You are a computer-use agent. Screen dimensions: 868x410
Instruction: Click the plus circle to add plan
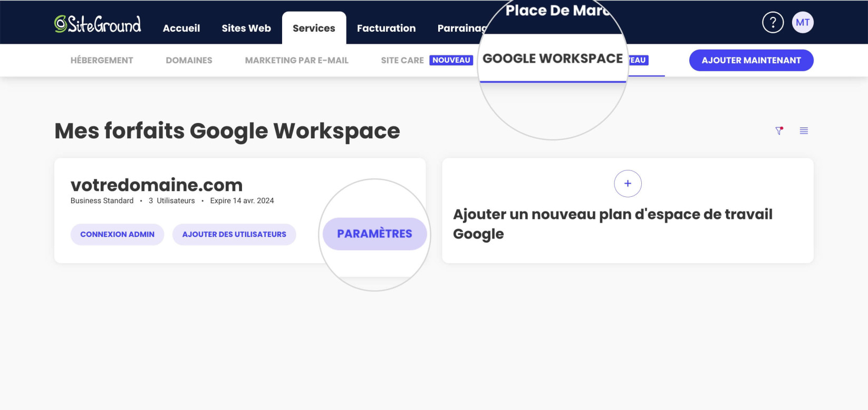click(x=628, y=184)
